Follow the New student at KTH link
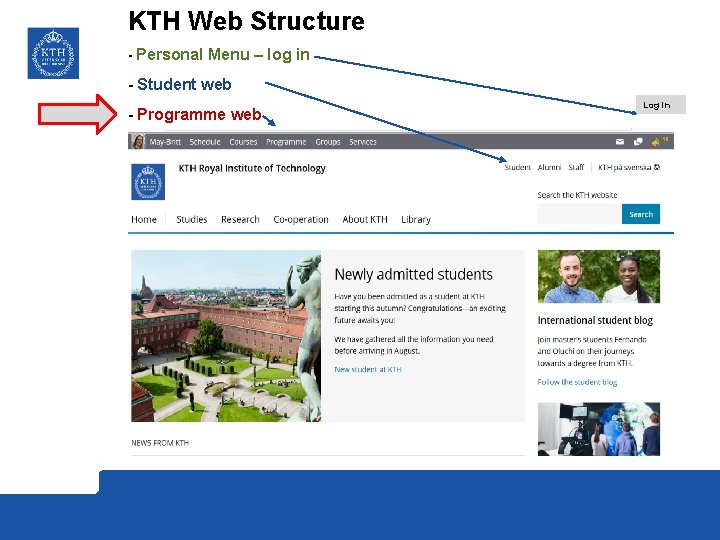The image size is (720, 540). (368, 369)
